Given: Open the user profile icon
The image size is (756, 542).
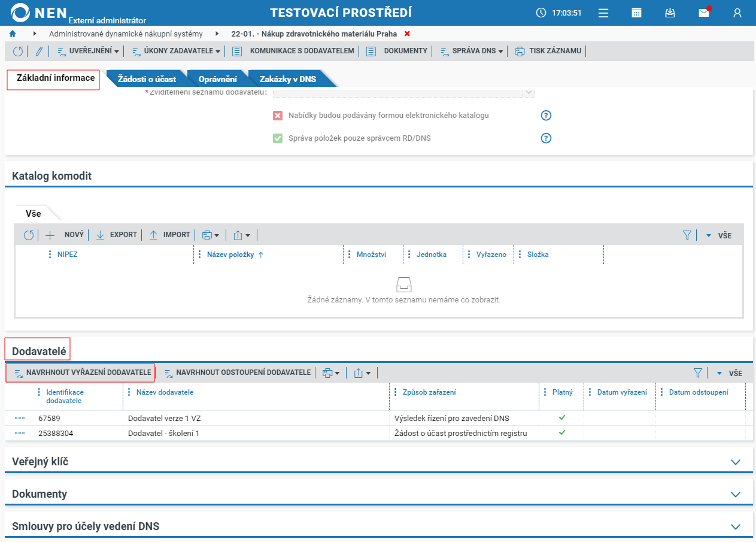Looking at the screenshot, I should click(x=737, y=13).
